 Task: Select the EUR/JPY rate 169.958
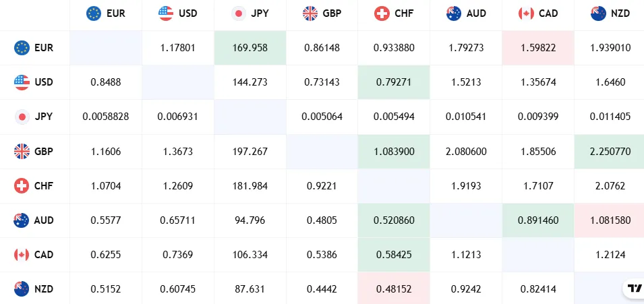[x=250, y=48]
